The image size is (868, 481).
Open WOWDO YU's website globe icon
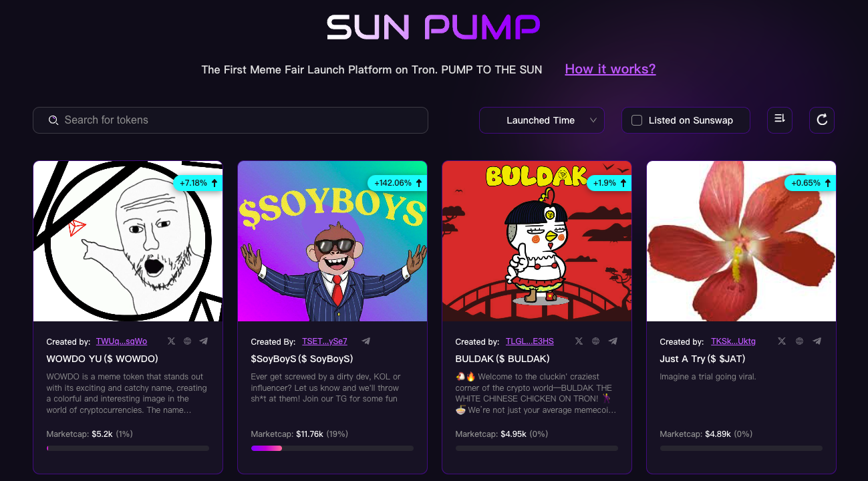click(188, 341)
